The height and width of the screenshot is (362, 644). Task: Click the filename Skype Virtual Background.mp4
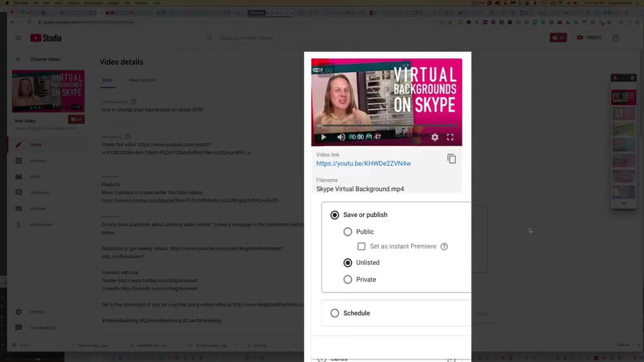360,189
